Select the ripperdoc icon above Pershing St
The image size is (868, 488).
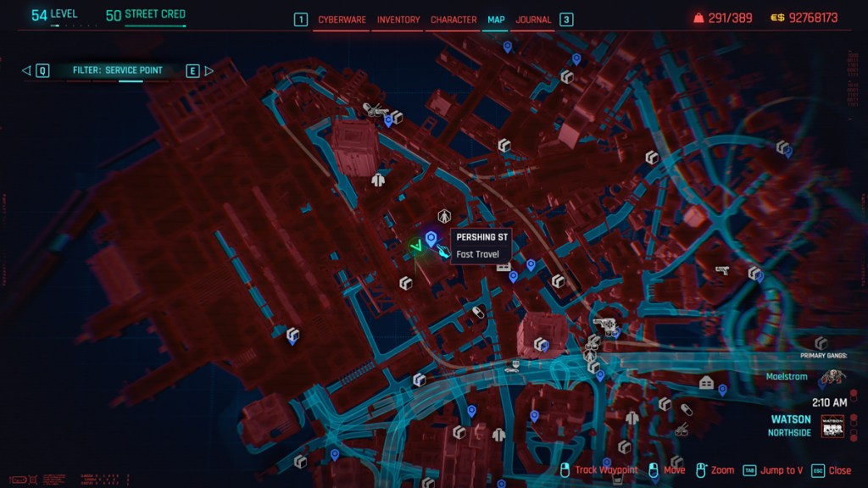442,217
